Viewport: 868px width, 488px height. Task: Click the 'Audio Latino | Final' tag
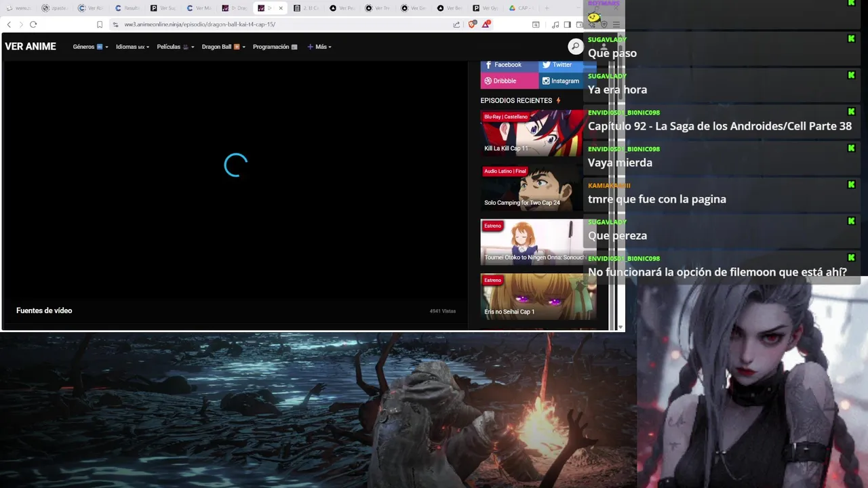(505, 171)
